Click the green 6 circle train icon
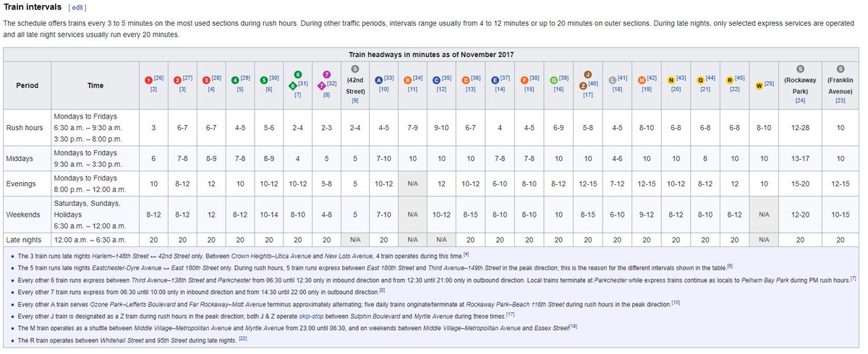 point(297,74)
